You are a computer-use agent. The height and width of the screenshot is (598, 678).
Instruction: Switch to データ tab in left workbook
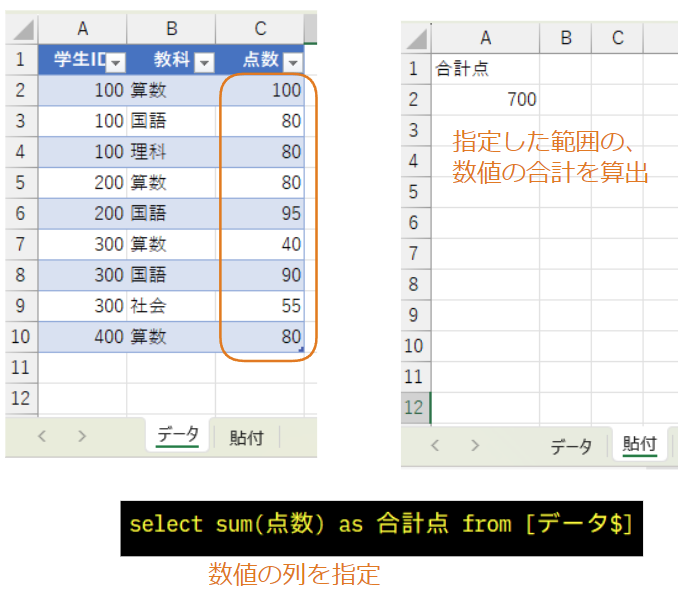pyautogui.click(x=178, y=435)
